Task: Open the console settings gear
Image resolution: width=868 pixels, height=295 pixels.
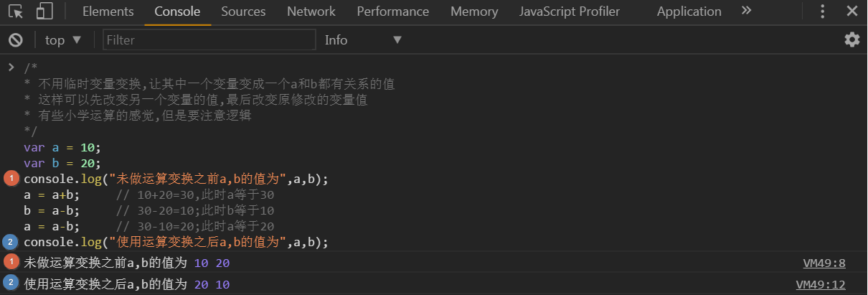Action: point(852,40)
